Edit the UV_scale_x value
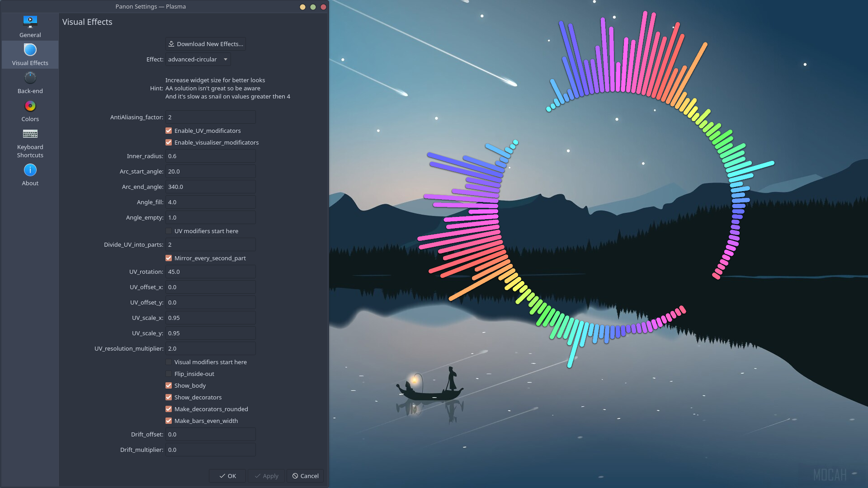Viewport: 868px width, 488px height. [211, 318]
